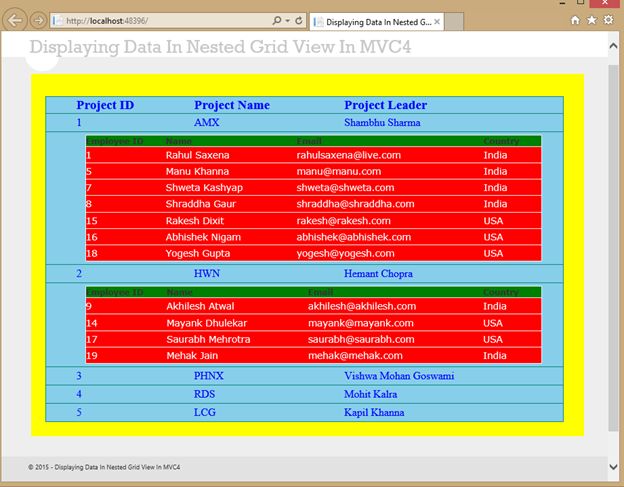Viewport: 624px width, 487px height.
Task: Click the scrollbar up arrow
Action: [613, 46]
